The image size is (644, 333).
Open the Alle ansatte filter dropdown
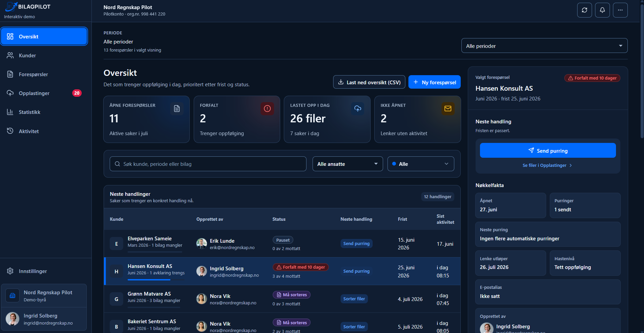347,164
